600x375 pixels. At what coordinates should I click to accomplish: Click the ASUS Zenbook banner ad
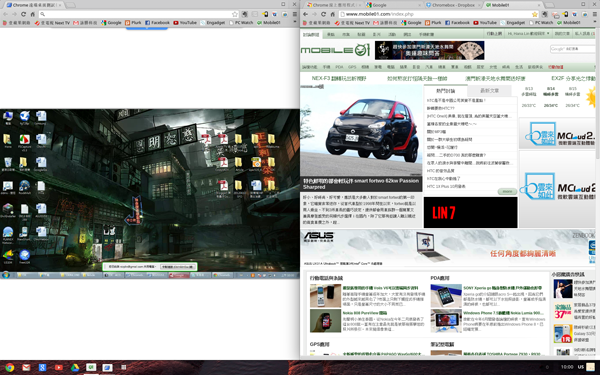[x=448, y=248]
